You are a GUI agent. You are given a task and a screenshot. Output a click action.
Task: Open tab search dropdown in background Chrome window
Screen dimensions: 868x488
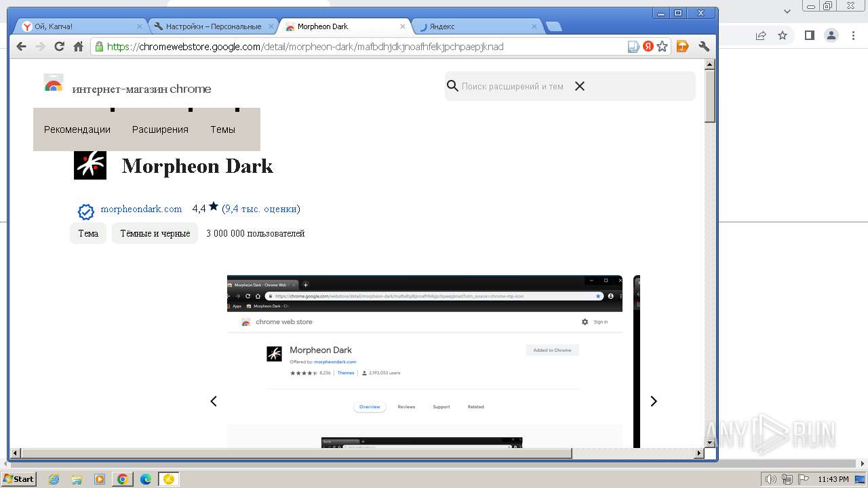(787, 11)
